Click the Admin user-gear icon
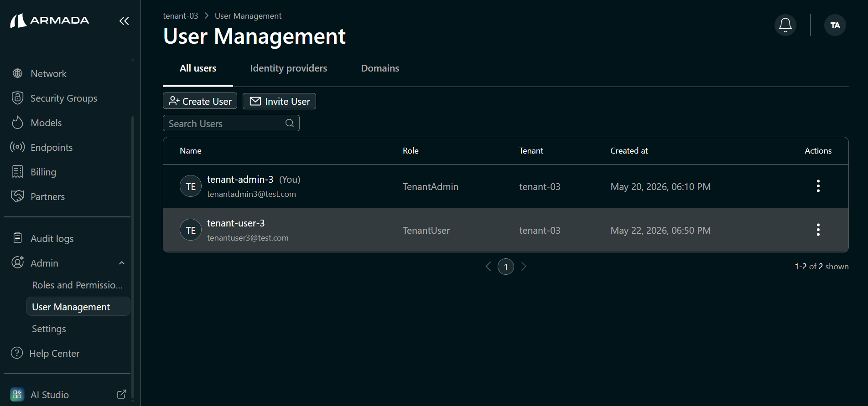This screenshot has height=406, width=868. click(x=17, y=262)
